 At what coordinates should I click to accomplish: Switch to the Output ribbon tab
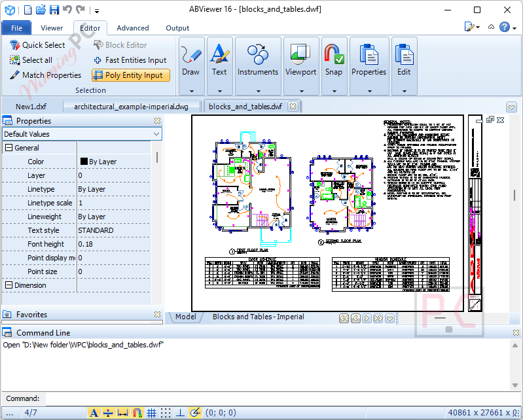[x=177, y=28]
